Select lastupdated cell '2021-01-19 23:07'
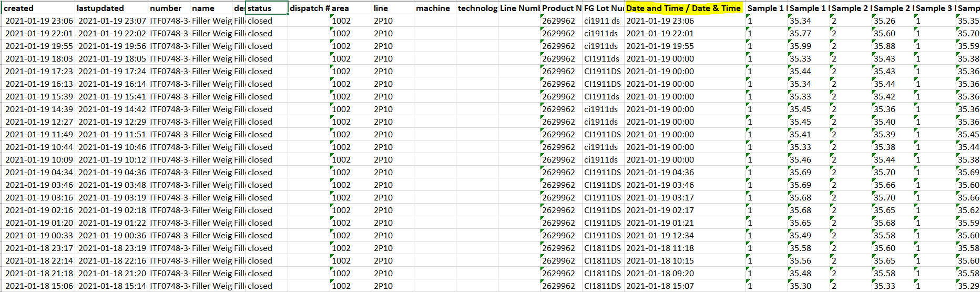Image resolution: width=980 pixels, height=292 pixels. pos(112,21)
